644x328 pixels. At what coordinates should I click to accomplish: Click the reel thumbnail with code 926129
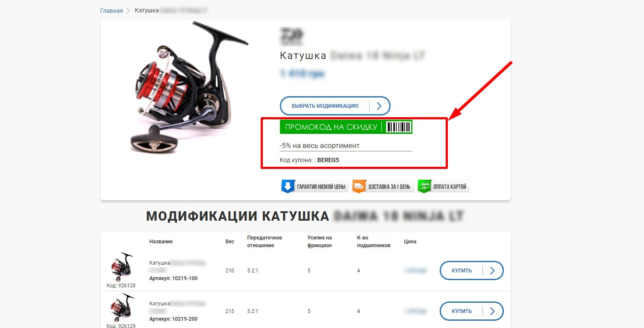point(121,307)
